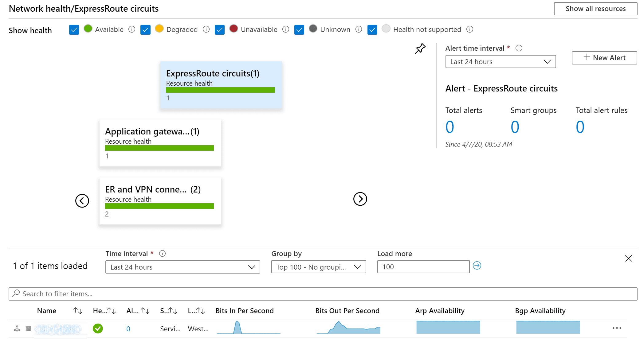This screenshot has width=644, height=346.
Task: Click the pin to dashboard icon
Action: [420, 49]
